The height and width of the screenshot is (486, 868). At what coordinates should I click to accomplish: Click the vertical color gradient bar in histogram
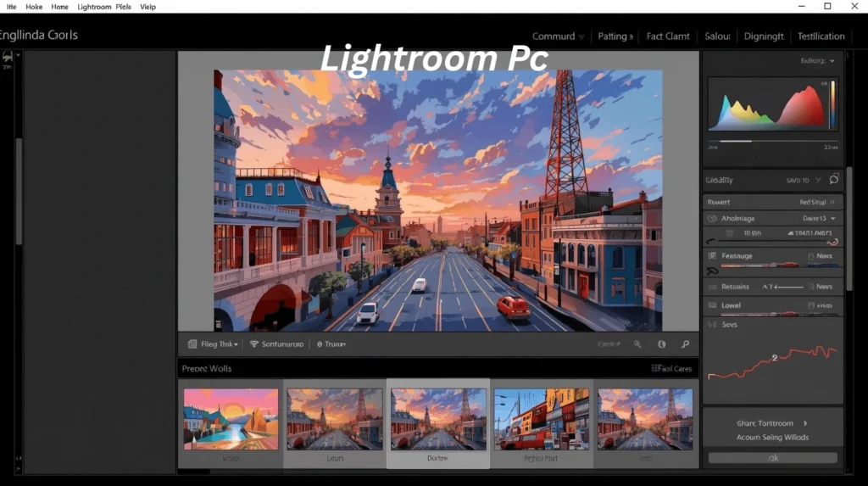click(832, 104)
